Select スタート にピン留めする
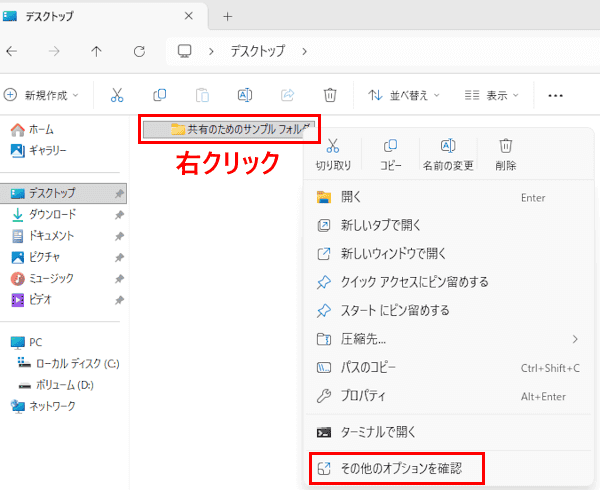This screenshot has width=600, height=490. (x=448, y=310)
